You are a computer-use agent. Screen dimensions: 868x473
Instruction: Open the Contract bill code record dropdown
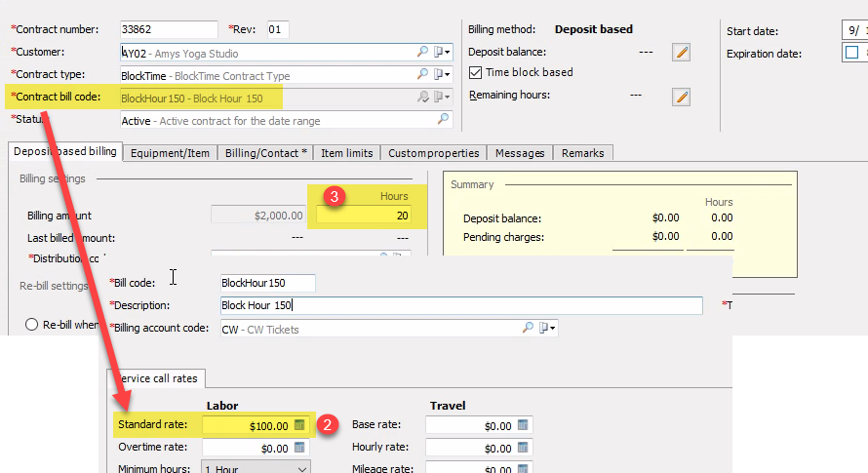442,97
